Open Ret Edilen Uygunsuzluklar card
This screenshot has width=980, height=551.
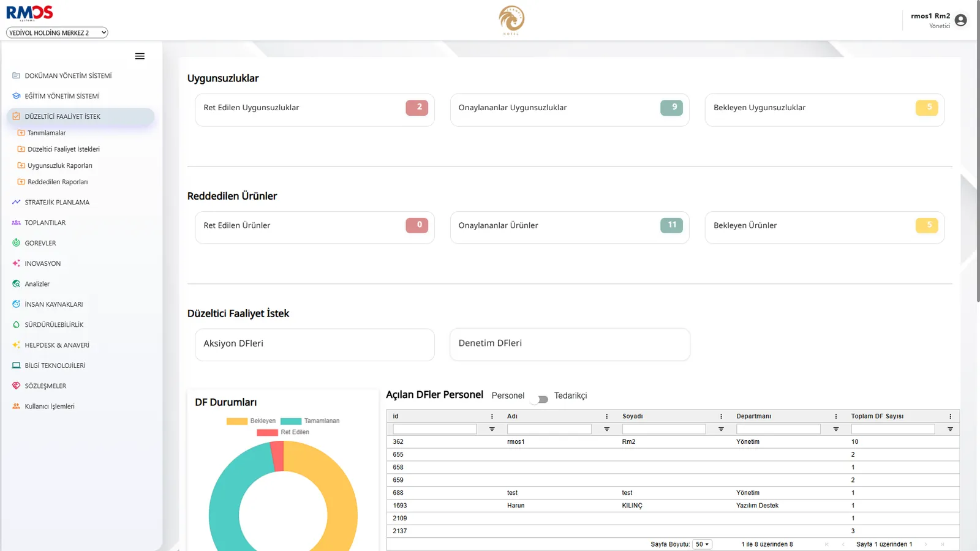[x=315, y=110]
